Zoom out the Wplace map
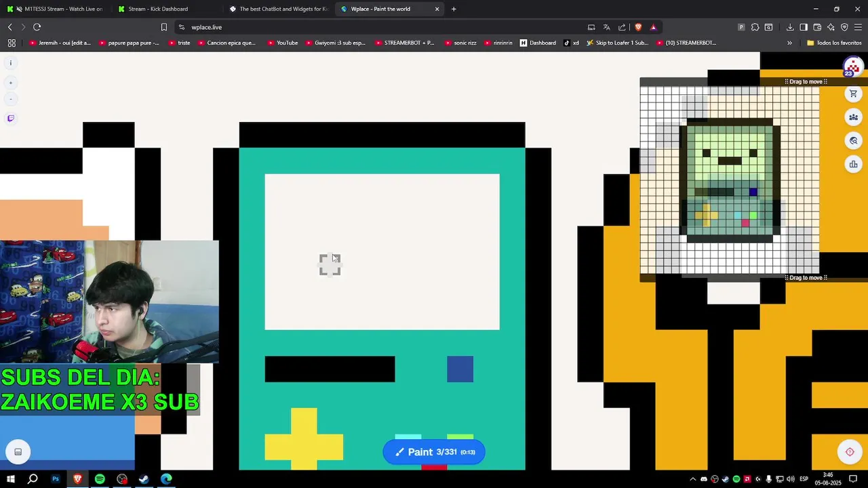The width and height of the screenshot is (868, 488). 10,99
